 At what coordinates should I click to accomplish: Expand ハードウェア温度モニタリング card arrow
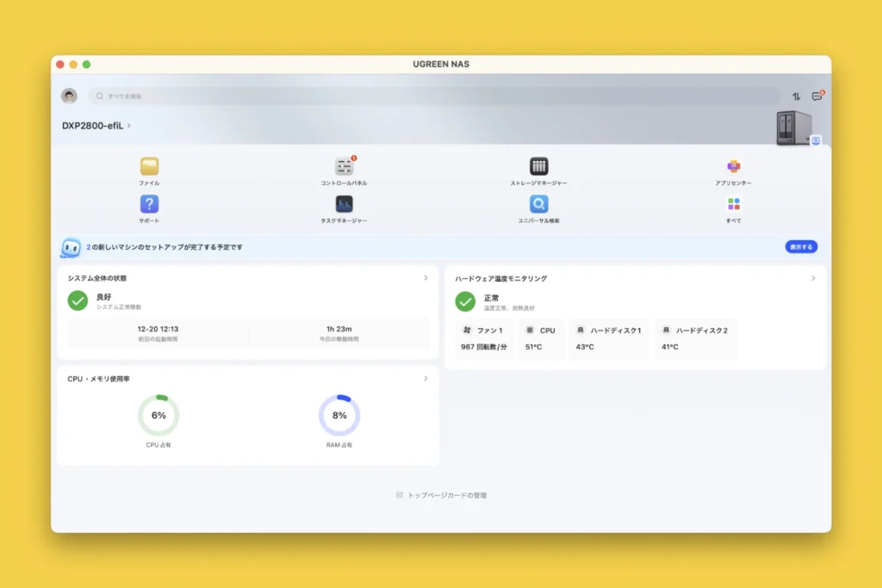pos(813,278)
